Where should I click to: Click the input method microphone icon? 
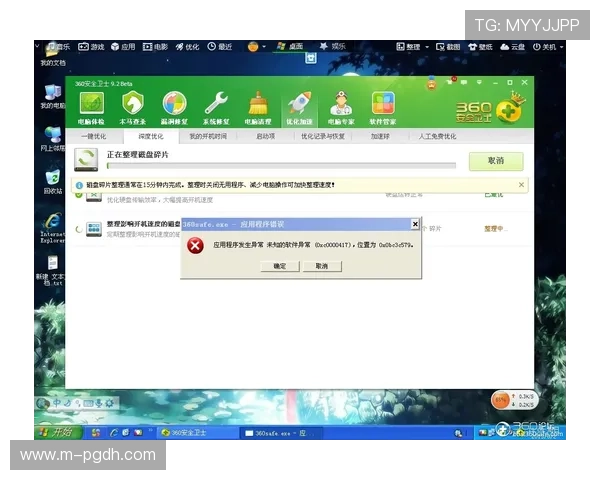click(x=98, y=403)
